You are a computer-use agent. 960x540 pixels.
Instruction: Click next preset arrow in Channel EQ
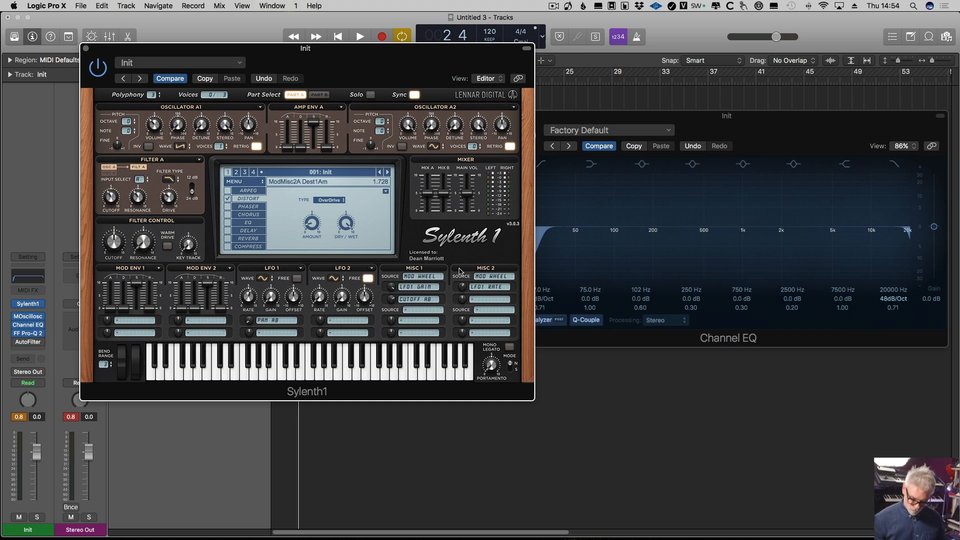click(x=569, y=146)
